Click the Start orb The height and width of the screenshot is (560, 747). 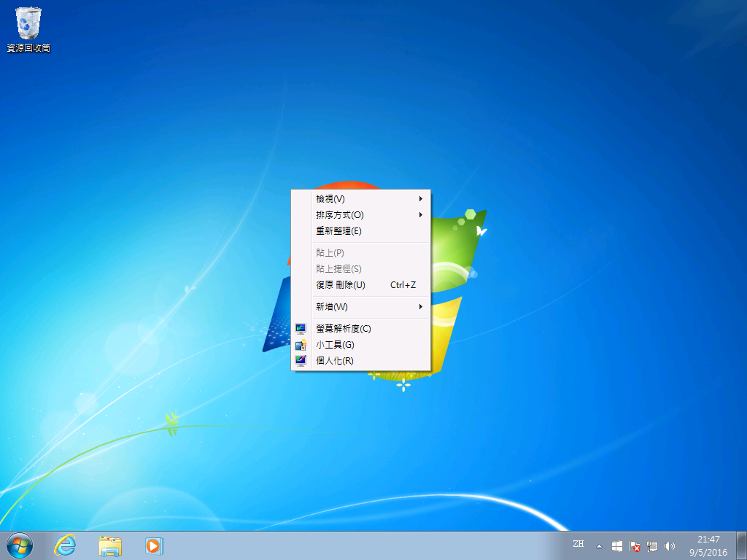[x=19, y=545]
